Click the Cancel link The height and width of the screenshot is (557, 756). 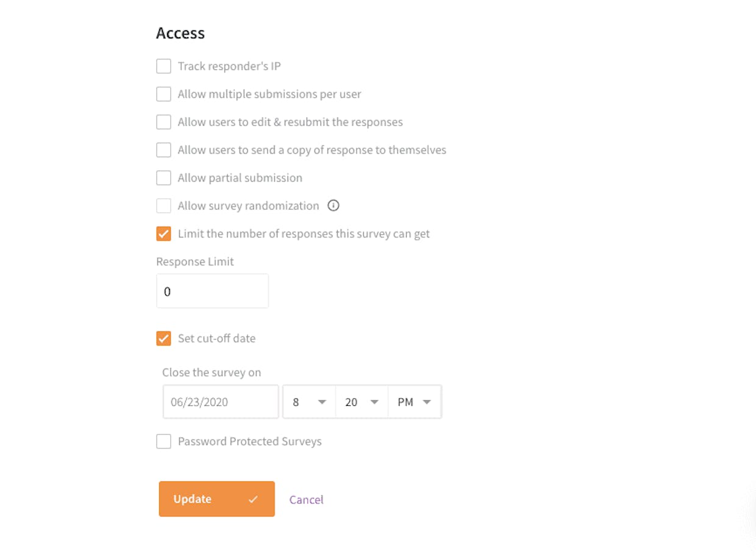click(x=306, y=500)
